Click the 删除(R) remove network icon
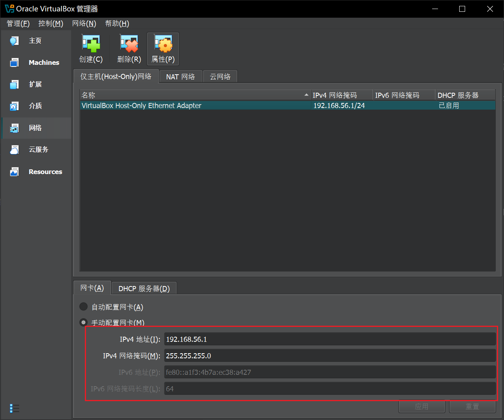The height and width of the screenshot is (420, 504). tap(129, 49)
